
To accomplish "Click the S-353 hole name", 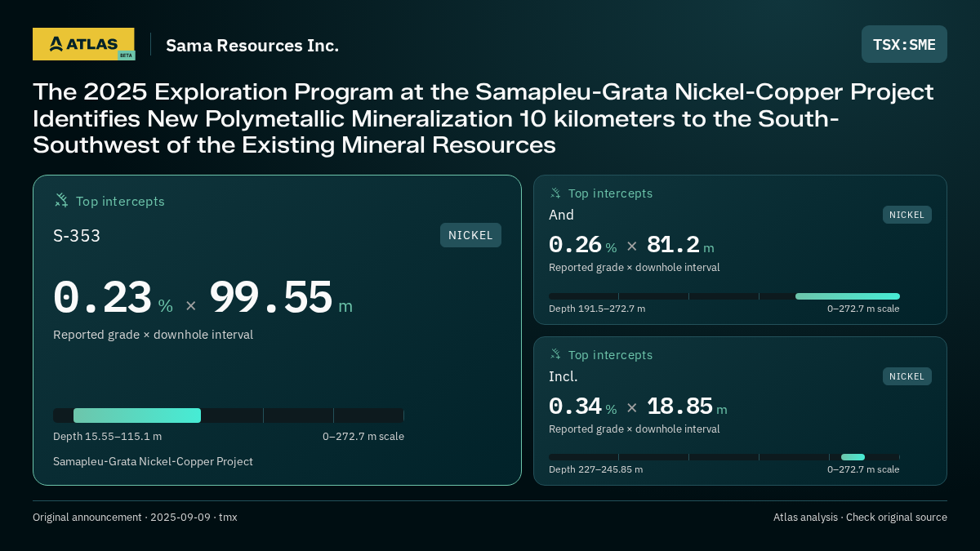I will click(77, 236).
